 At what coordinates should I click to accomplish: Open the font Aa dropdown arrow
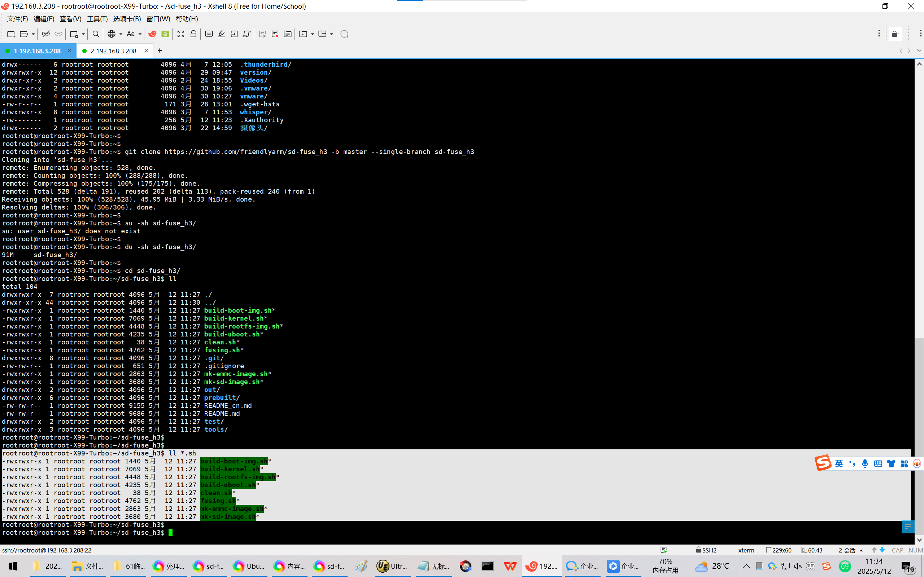(140, 34)
